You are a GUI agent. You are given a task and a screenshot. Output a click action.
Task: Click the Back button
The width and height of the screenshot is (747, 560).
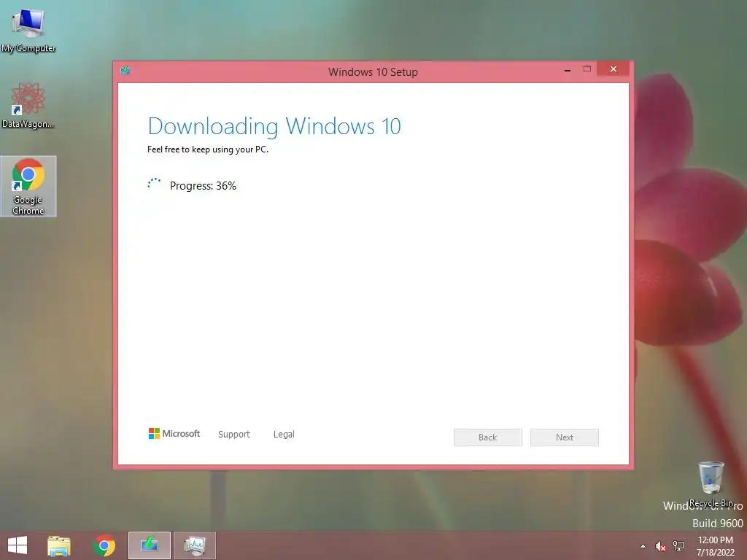488,437
